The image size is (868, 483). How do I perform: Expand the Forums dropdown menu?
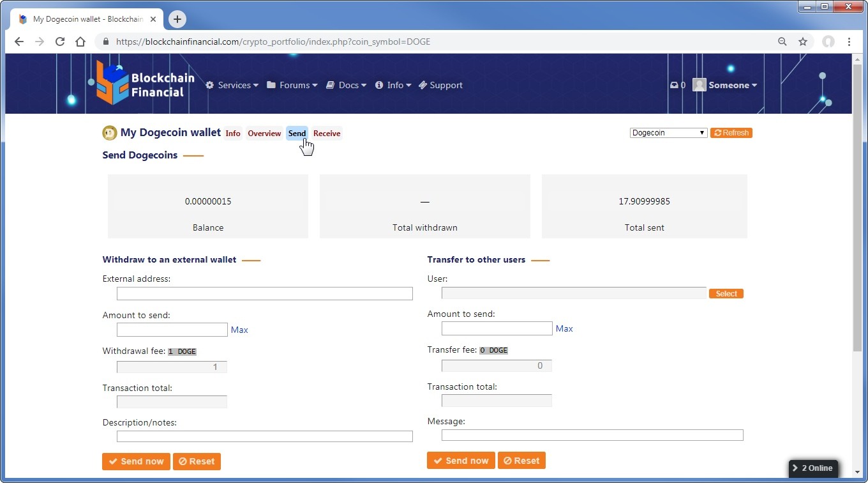coord(292,85)
